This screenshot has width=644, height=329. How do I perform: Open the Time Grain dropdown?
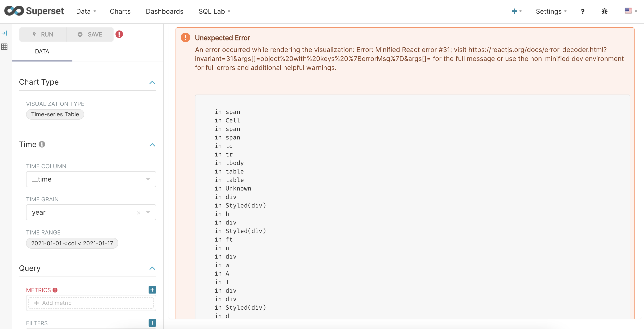148,212
